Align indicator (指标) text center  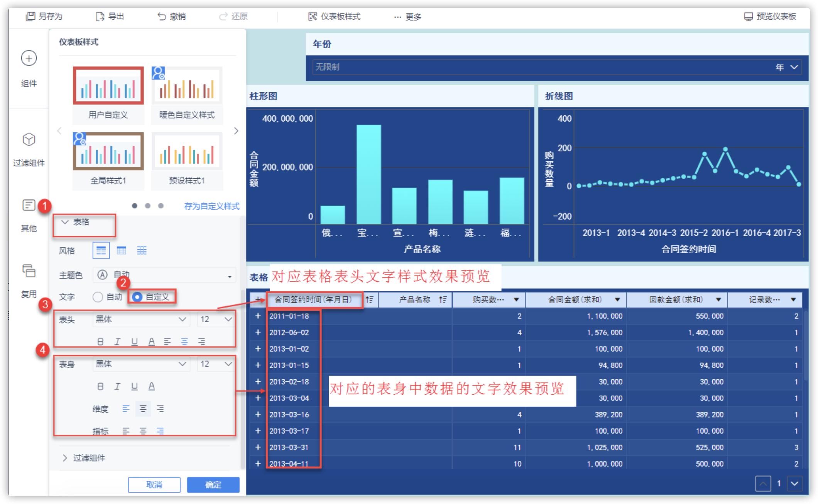143,431
